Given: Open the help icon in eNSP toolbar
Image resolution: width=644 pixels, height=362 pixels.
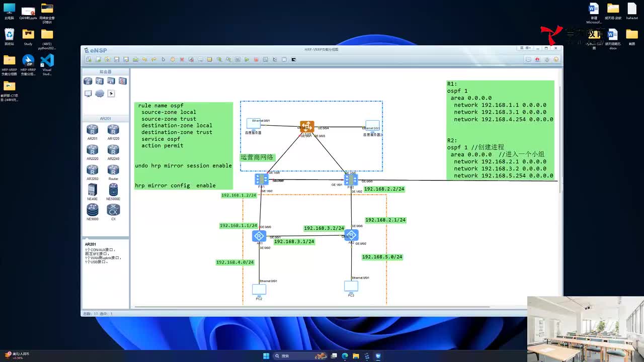Looking at the screenshot, I should (556, 59).
